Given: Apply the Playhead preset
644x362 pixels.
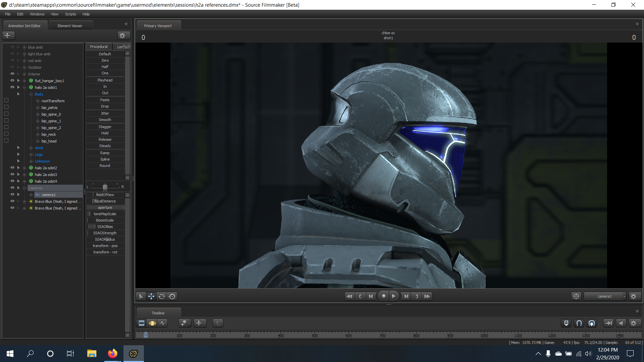Looking at the screenshot, I should click(105, 80).
